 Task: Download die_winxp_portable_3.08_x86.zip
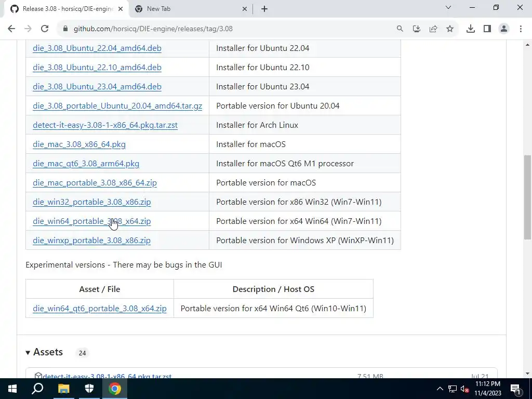point(91,241)
